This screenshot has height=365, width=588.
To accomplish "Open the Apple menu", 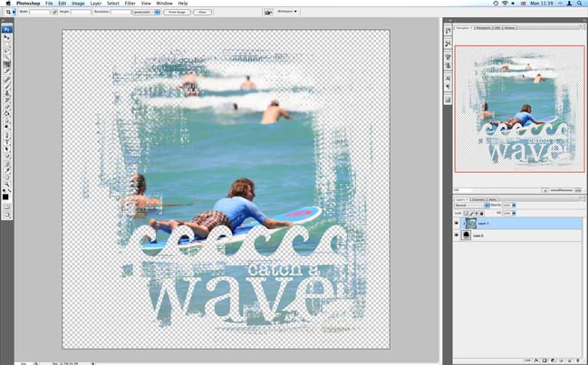I will coord(8,3).
